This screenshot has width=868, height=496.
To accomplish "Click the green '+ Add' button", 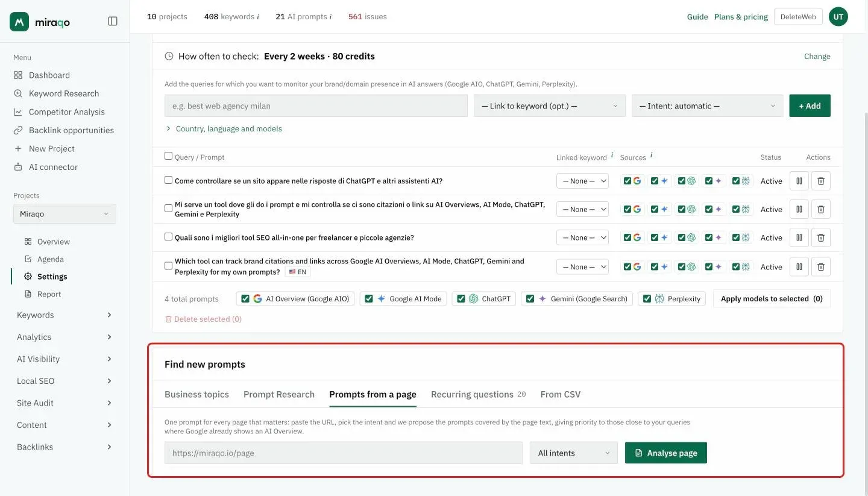I will click(810, 105).
